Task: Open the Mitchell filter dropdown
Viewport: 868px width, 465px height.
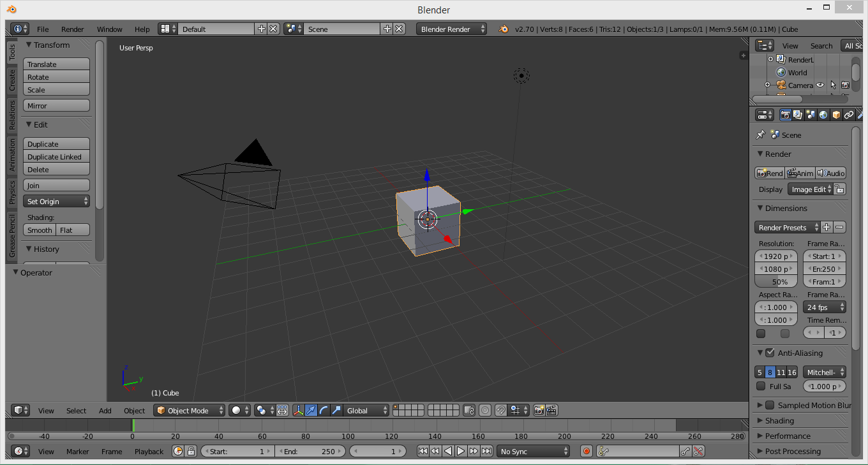Action: (x=824, y=372)
